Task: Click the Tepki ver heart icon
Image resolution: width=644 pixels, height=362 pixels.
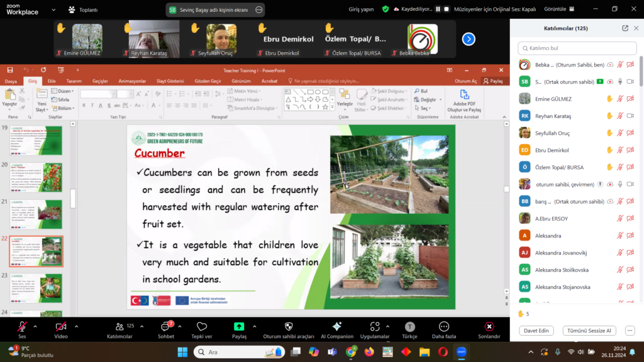Action: 201,327
